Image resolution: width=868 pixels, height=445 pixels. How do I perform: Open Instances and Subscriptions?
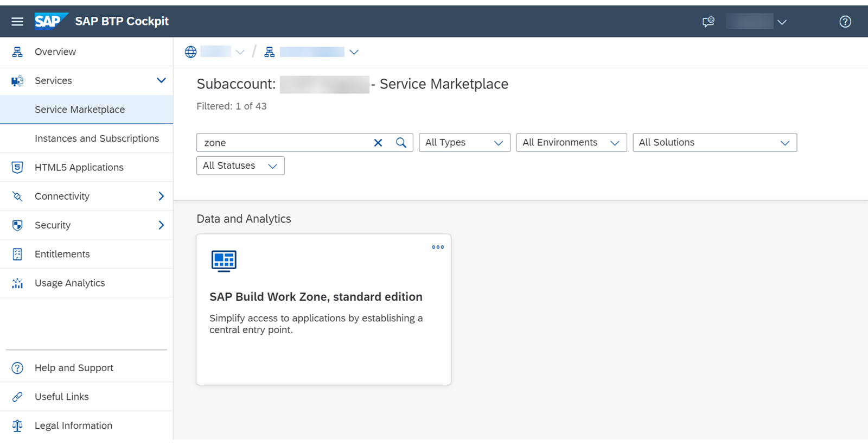point(87,138)
